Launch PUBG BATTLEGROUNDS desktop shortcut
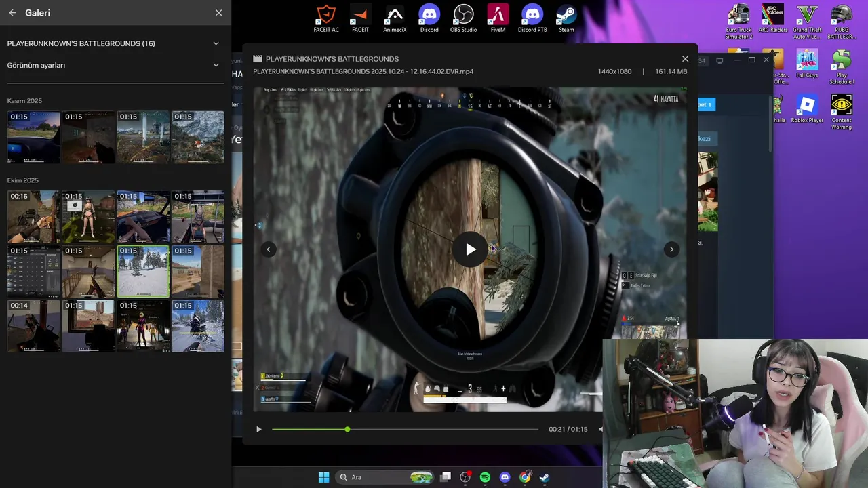This screenshot has width=868, height=488. pyautogui.click(x=842, y=22)
